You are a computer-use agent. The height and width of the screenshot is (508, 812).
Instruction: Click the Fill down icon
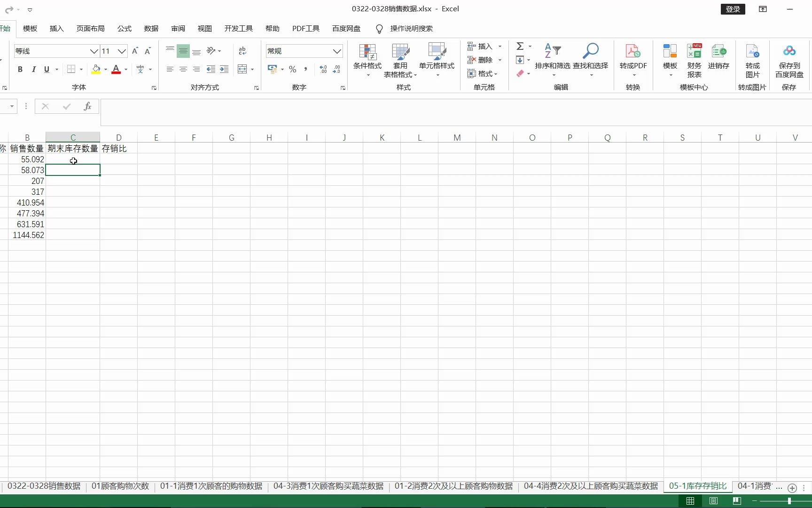point(520,60)
